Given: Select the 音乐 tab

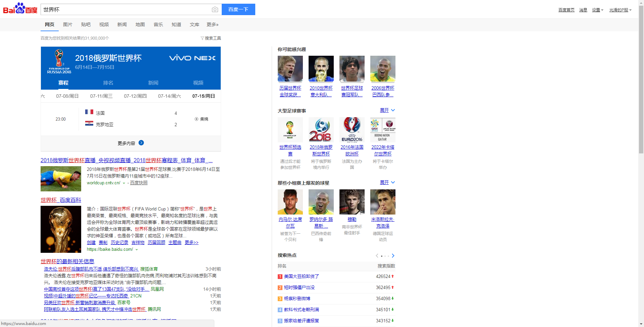Looking at the screenshot, I should coord(158,25).
